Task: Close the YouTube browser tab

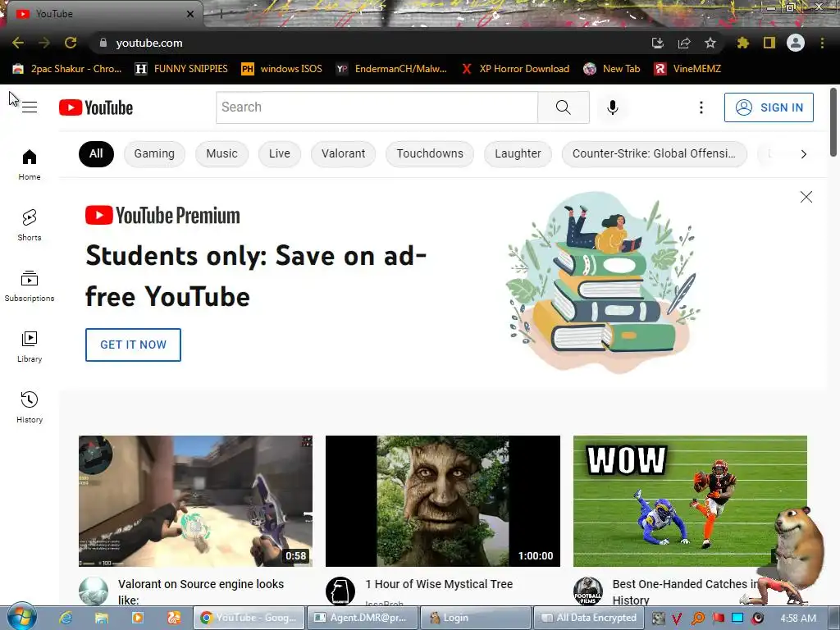Action: click(x=189, y=14)
